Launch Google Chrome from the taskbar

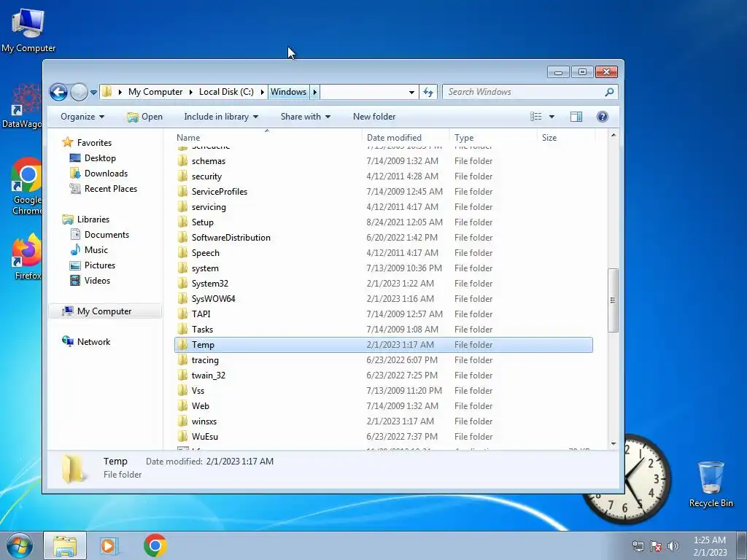click(155, 545)
